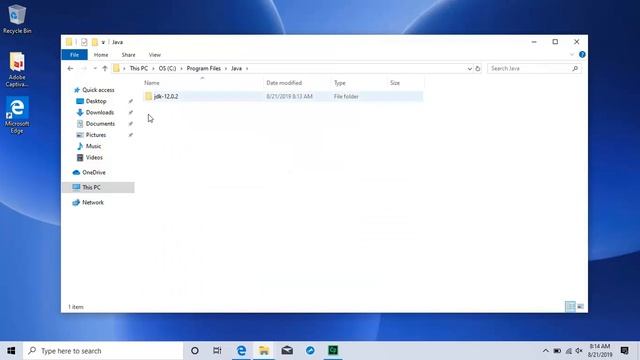Click OS (C:) in address path

[x=167, y=69]
